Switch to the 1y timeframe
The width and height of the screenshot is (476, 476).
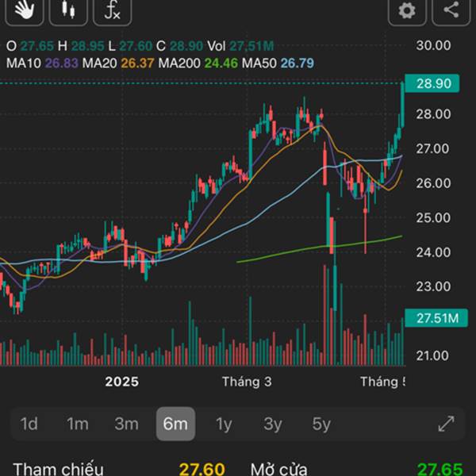coord(224,424)
